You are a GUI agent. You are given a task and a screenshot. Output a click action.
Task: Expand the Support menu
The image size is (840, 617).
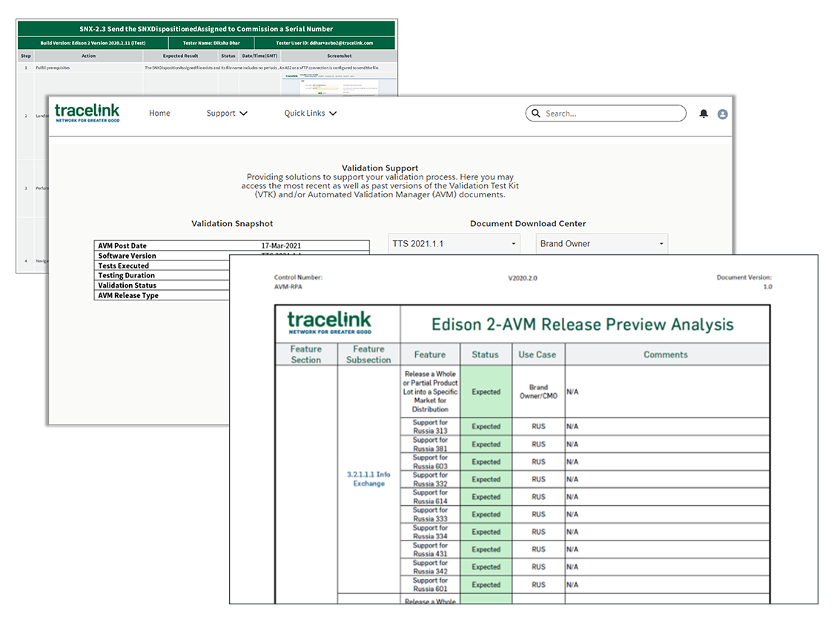tap(227, 113)
